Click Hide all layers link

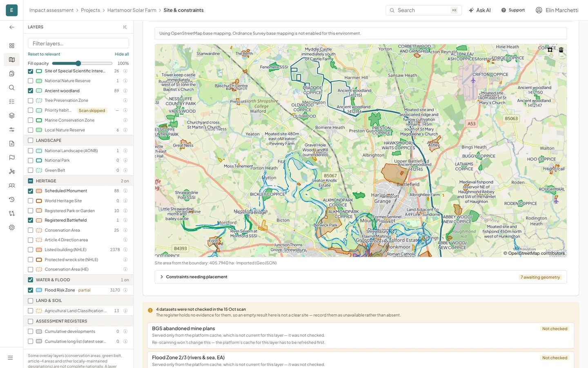122,54
